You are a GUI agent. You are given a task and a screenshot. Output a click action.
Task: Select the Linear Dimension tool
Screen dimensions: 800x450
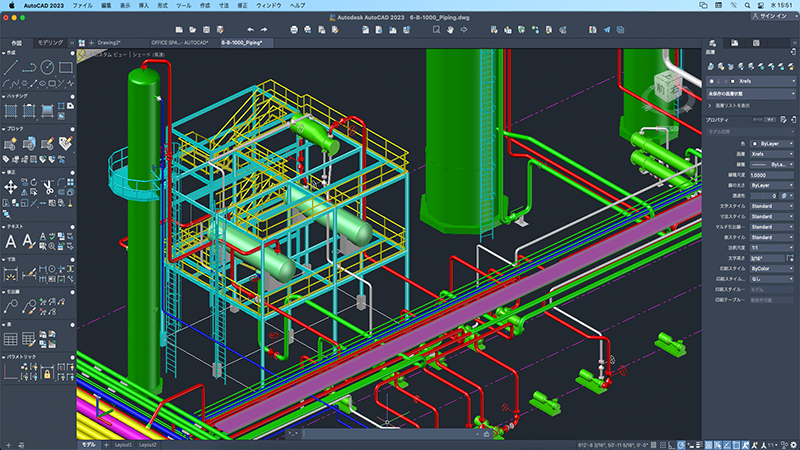(11, 274)
